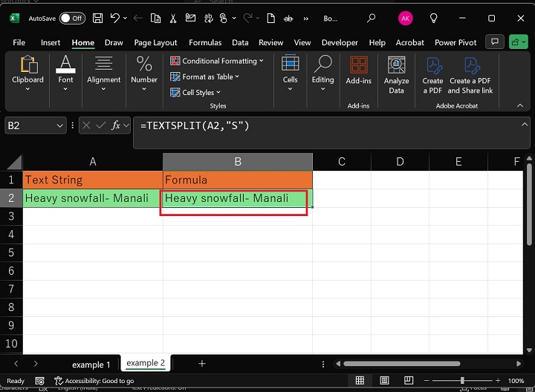The height and width of the screenshot is (392, 535).
Task: Expand the Name Box dropdown arrow
Action: pos(60,126)
